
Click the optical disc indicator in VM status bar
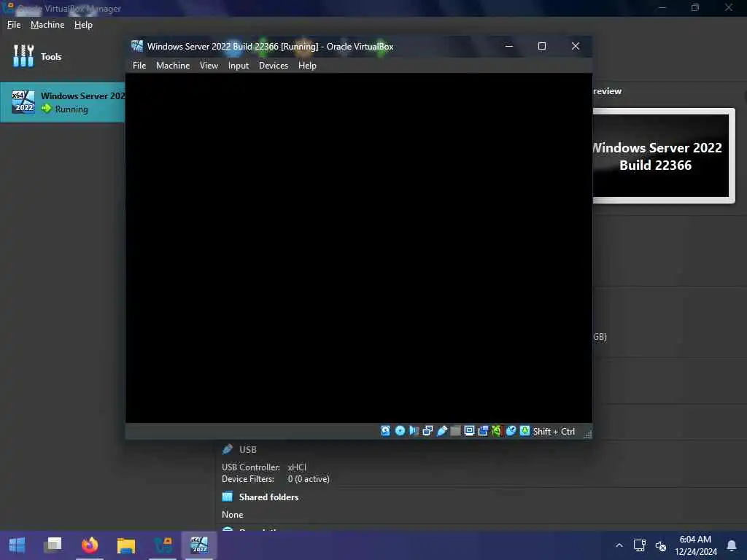pyautogui.click(x=400, y=431)
